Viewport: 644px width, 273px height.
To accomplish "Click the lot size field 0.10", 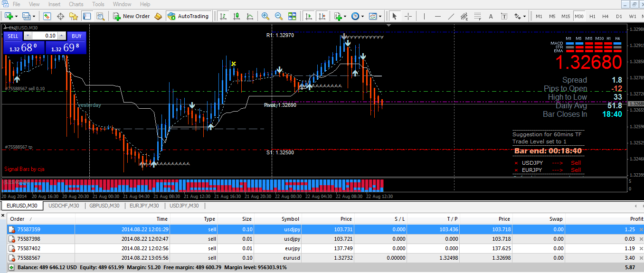I will pos(45,36).
